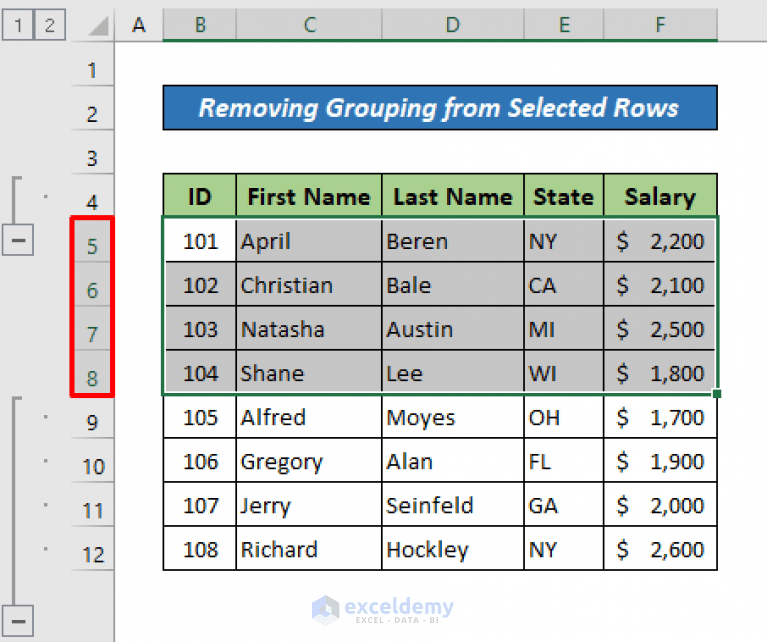767x642 pixels.
Task: Select cell with last name 'Seinfeld'
Action: pos(453,504)
